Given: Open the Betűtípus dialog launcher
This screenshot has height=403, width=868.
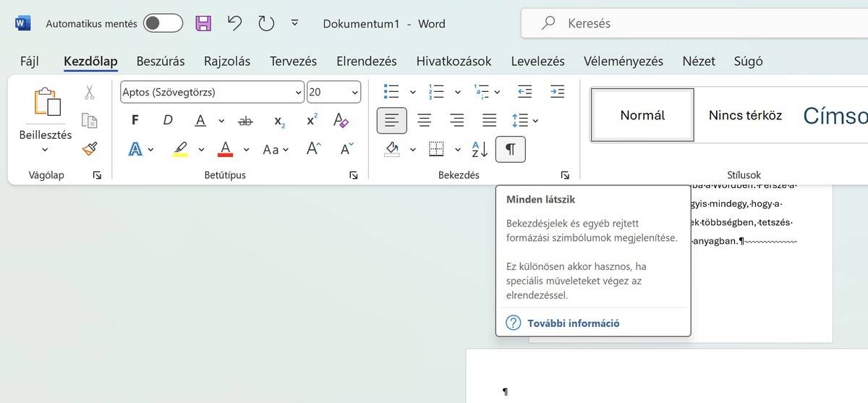Looking at the screenshot, I should pos(354,175).
